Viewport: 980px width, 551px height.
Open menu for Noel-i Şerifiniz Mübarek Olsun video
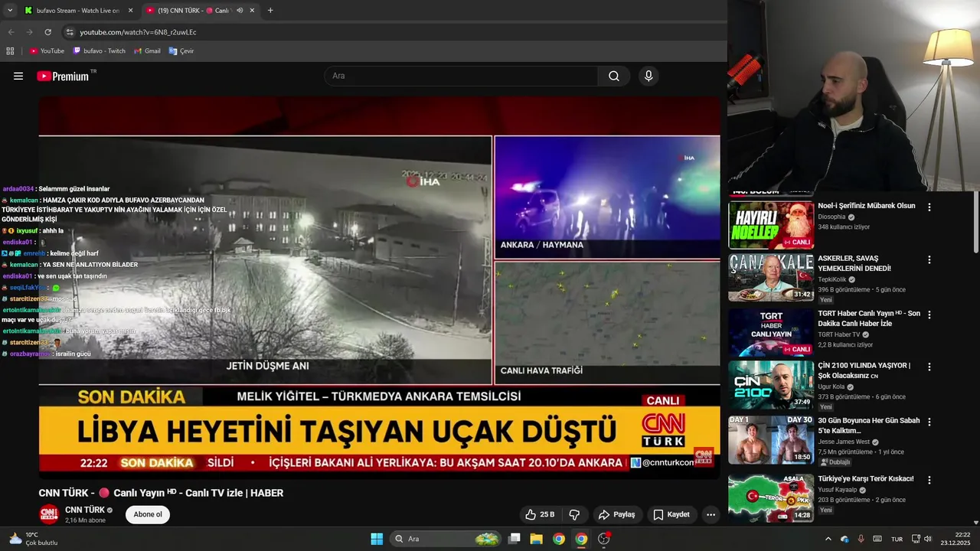click(929, 207)
